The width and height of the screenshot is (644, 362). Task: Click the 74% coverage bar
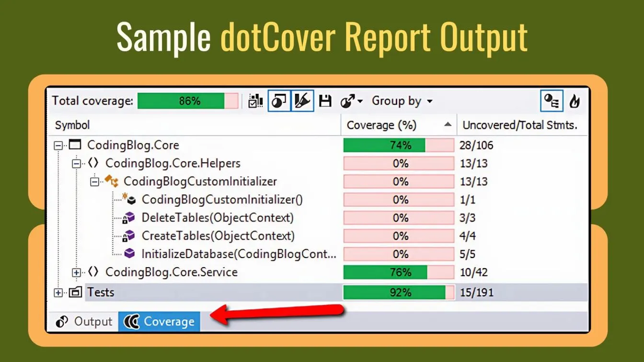(x=399, y=145)
